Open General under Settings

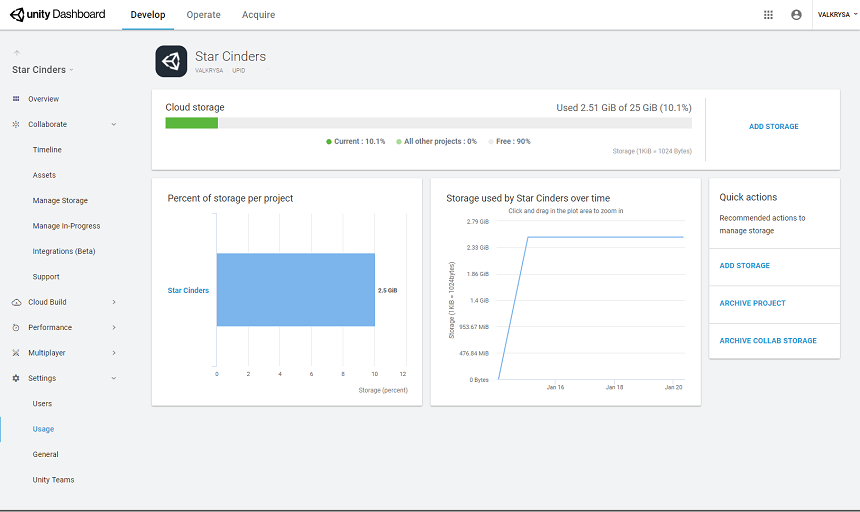click(x=46, y=454)
